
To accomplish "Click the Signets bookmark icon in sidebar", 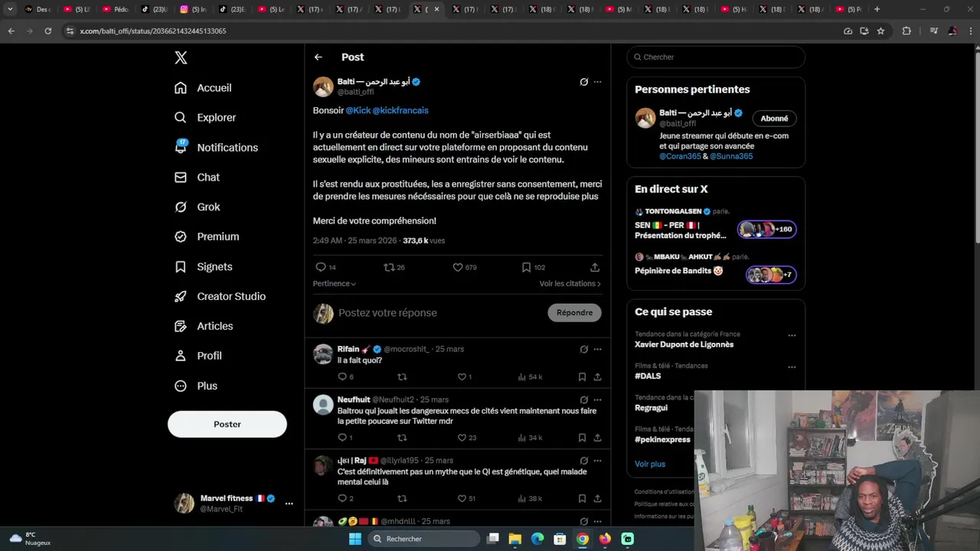I will point(181,267).
